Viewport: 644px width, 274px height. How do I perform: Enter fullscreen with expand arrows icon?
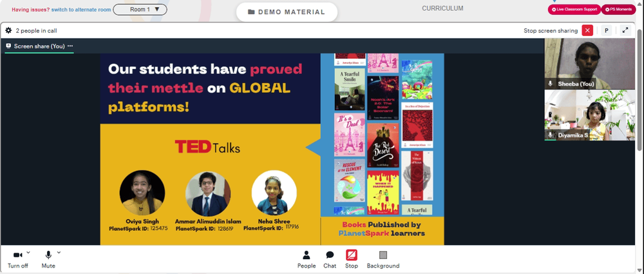625,30
